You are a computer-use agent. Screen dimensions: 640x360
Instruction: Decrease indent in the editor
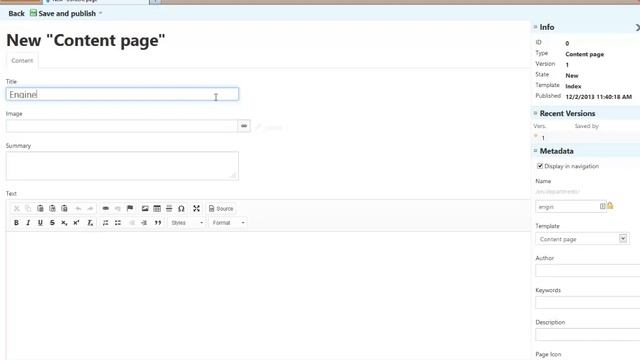(x=132, y=223)
